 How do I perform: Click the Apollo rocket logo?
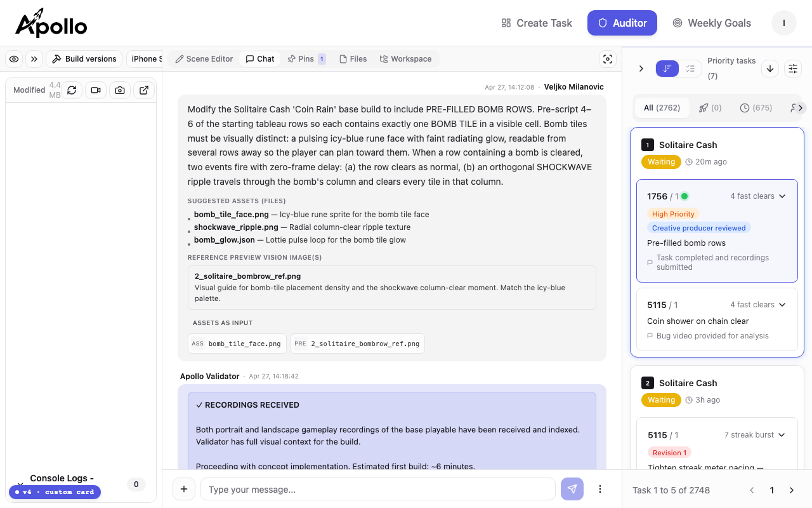[51, 23]
